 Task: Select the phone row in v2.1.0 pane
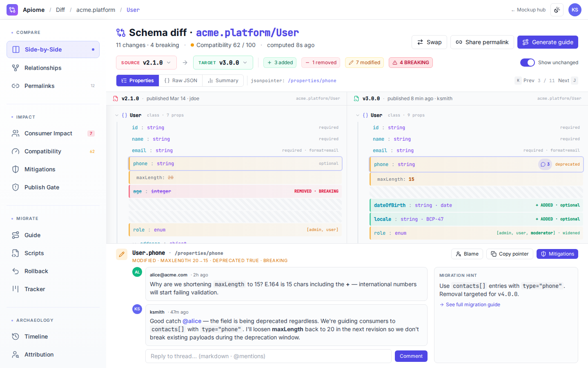pos(235,164)
